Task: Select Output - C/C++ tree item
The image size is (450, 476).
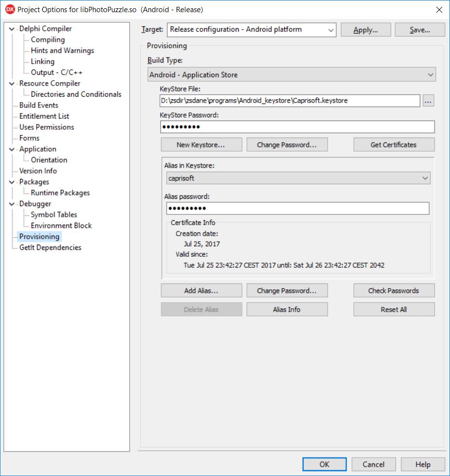Action: pyautogui.click(x=56, y=72)
